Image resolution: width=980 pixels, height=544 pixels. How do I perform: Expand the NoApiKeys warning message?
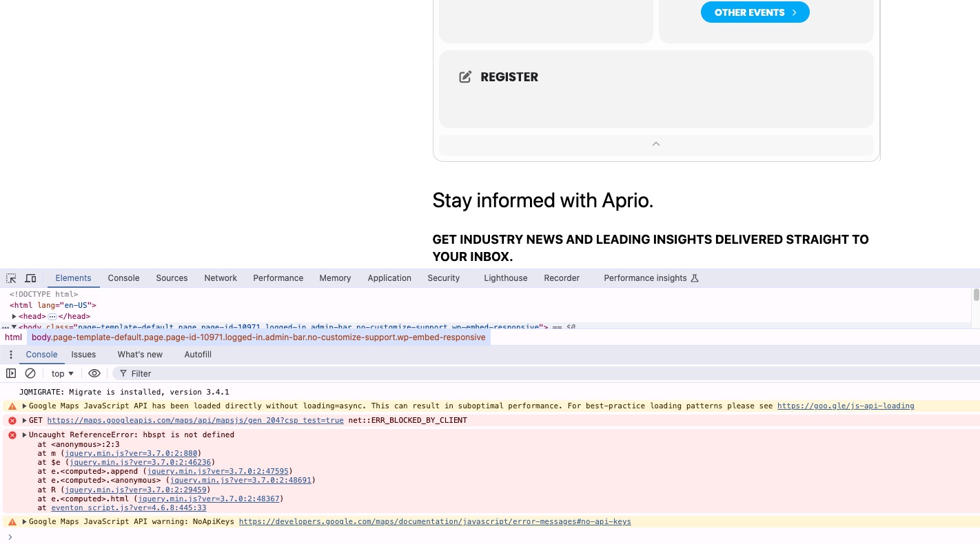pos(25,522)
